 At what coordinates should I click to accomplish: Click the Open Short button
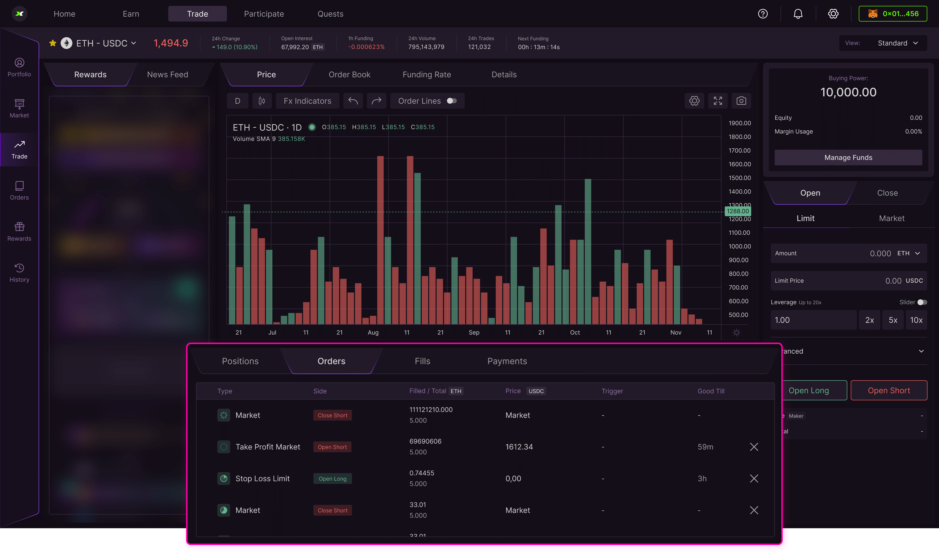889,390
